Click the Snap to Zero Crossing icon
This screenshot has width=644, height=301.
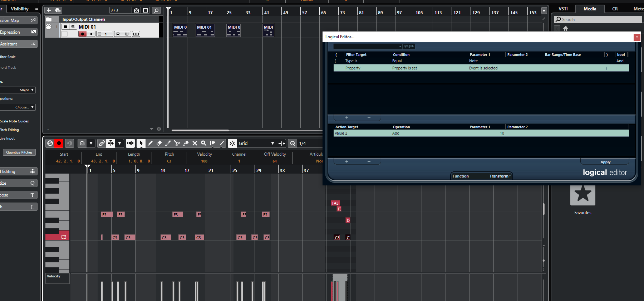(282, 143)
